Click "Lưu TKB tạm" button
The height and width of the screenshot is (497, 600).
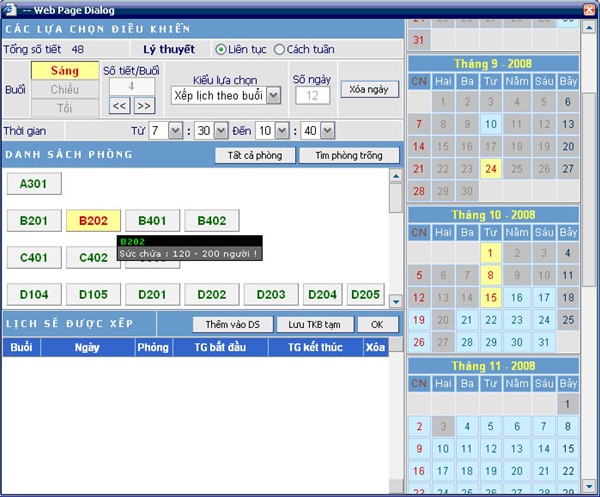pyautogui.click(x=314, y=324)
